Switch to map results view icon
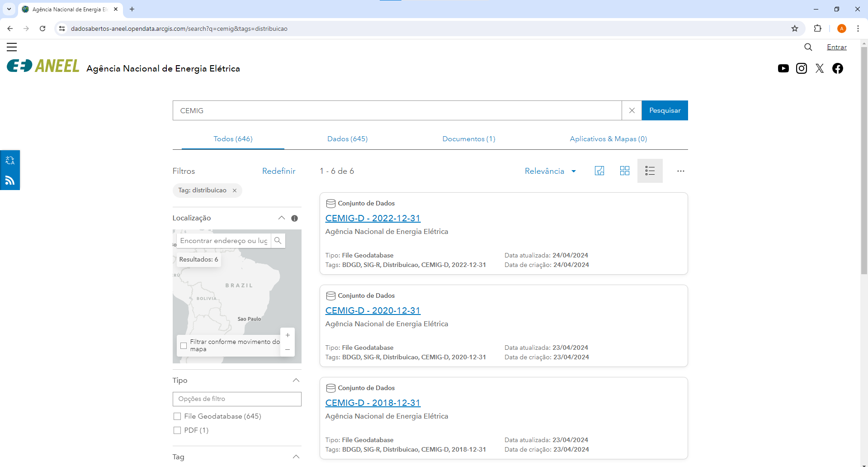Screen dimensions: 868x467 599,171
